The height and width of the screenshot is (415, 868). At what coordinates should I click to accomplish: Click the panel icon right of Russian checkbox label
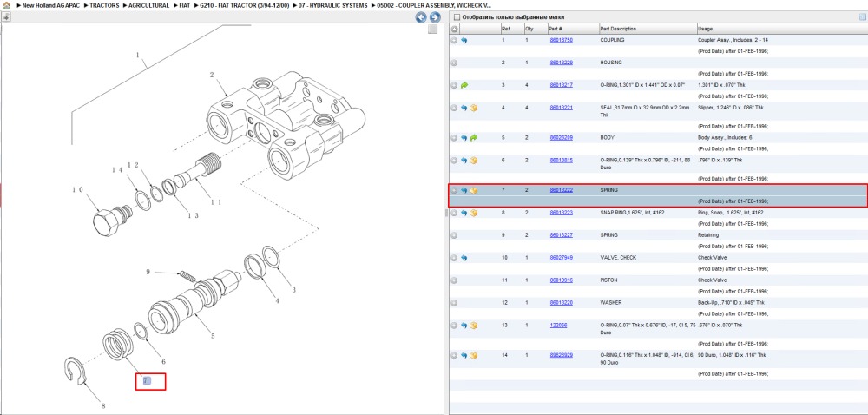[862, 17]
